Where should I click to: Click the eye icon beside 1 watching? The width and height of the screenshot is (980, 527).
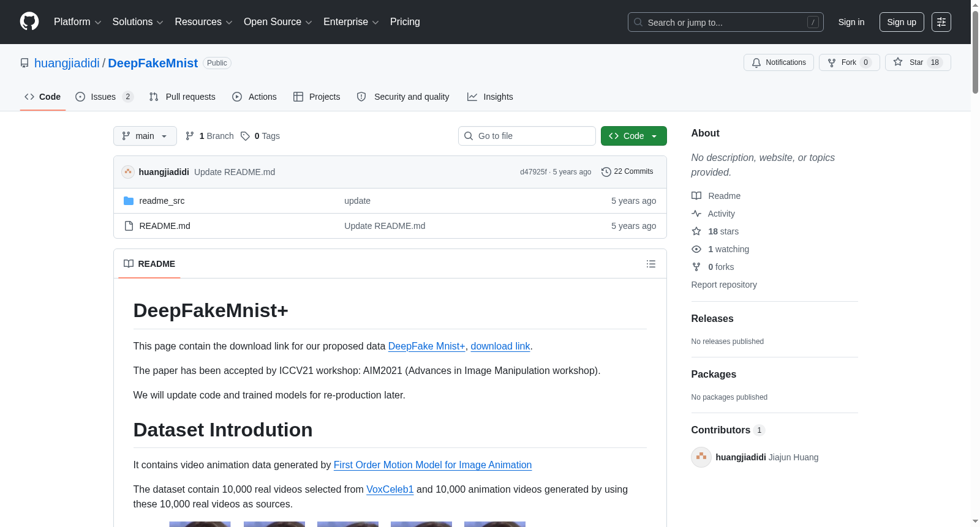(x=696, y=249)
